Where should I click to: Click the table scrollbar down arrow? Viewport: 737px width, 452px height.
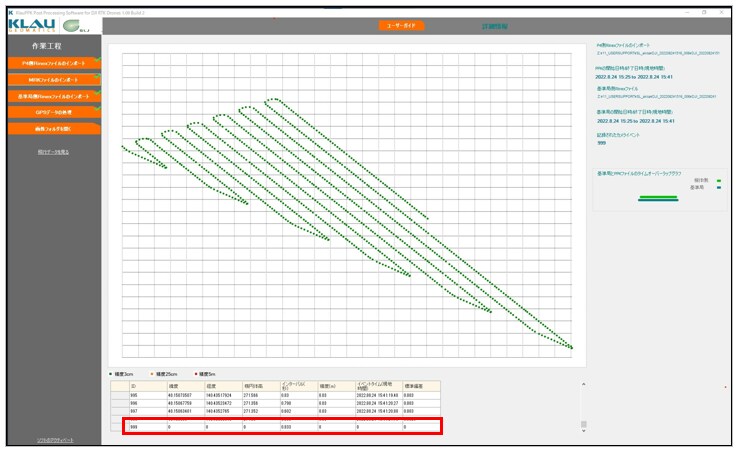pyautogui.click(x=584, y=431)
